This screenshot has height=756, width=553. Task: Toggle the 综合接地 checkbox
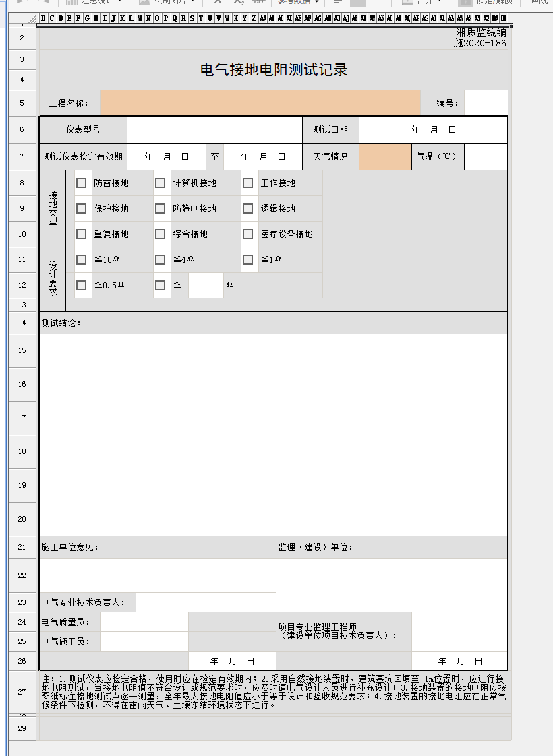tap(161, 234)
